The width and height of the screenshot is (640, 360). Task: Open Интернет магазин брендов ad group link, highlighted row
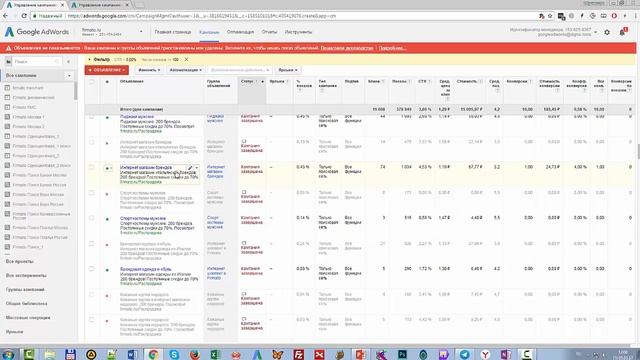click(216, 172)
